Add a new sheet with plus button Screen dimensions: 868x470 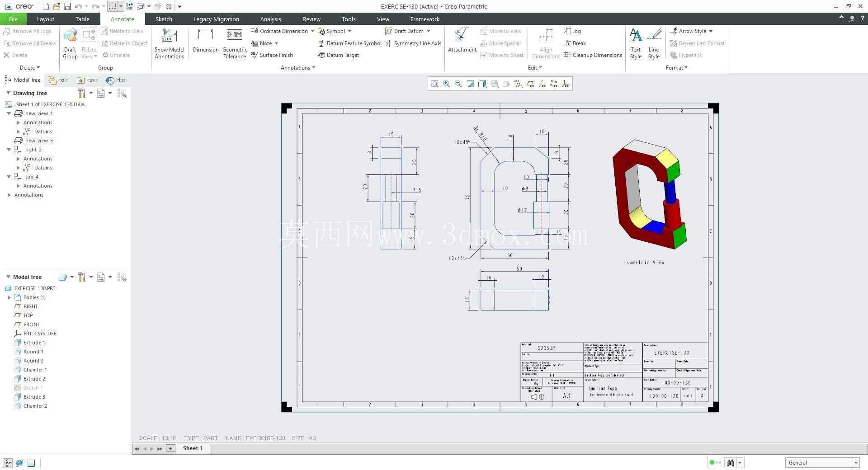[170, 449]
